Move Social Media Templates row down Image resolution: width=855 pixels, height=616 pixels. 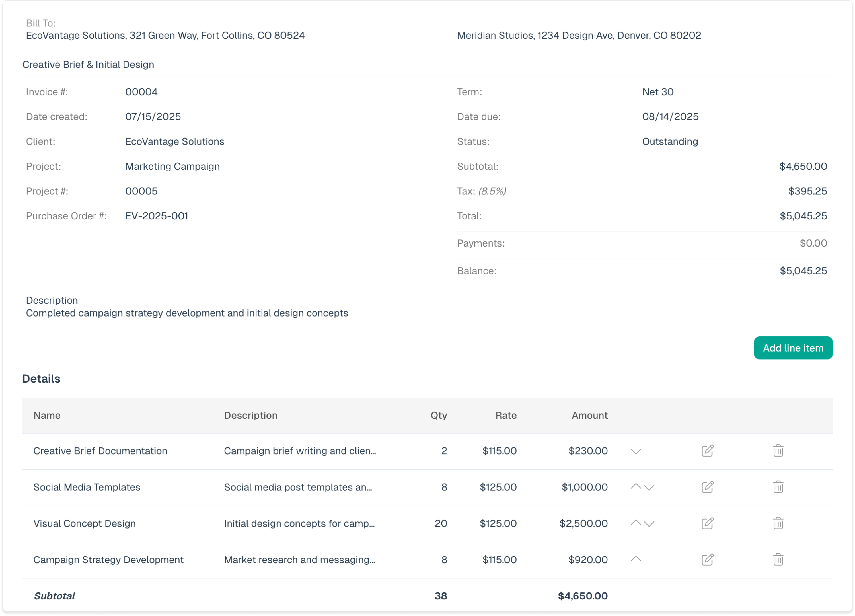(649, 488)
